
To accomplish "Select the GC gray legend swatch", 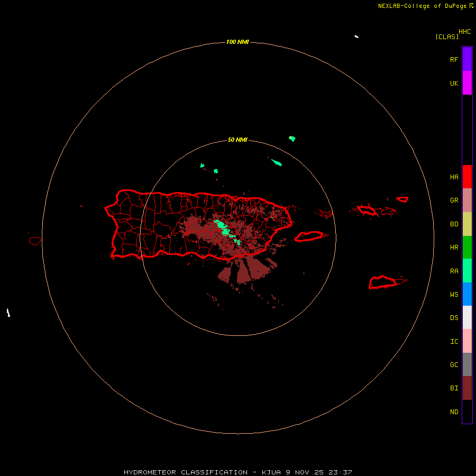I will 467,364.
